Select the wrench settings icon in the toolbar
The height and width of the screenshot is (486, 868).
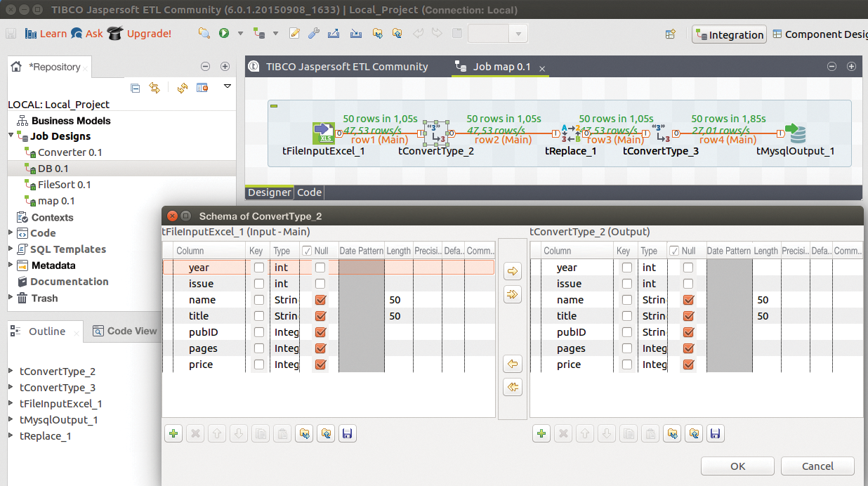[313, 33]
